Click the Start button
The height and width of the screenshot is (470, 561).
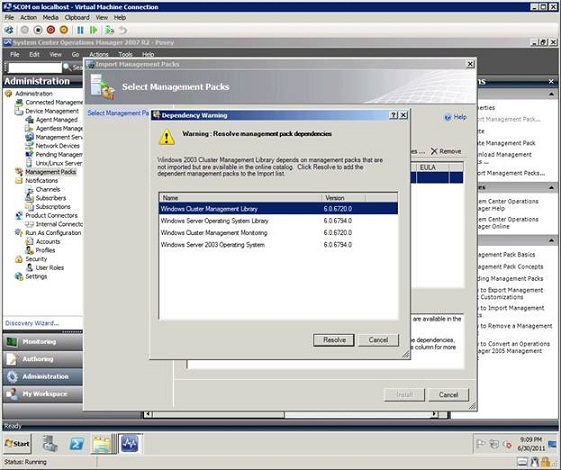pos(17,444)
